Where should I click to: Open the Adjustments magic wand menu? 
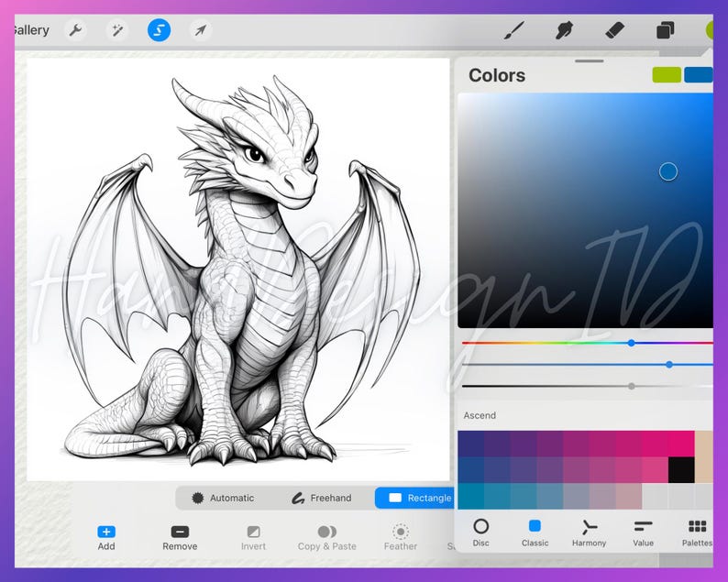pos(117,30)
